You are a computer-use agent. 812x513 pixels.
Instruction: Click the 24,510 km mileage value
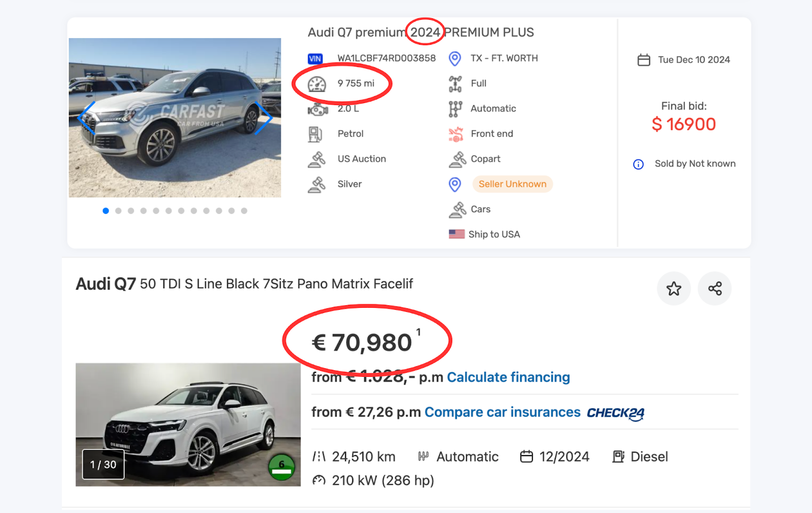click(364, 457)
